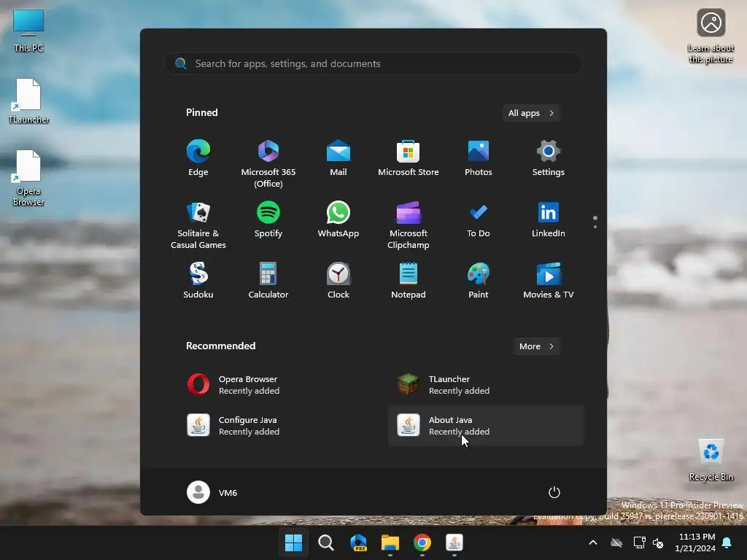Open the Paint app

point(479,281)
